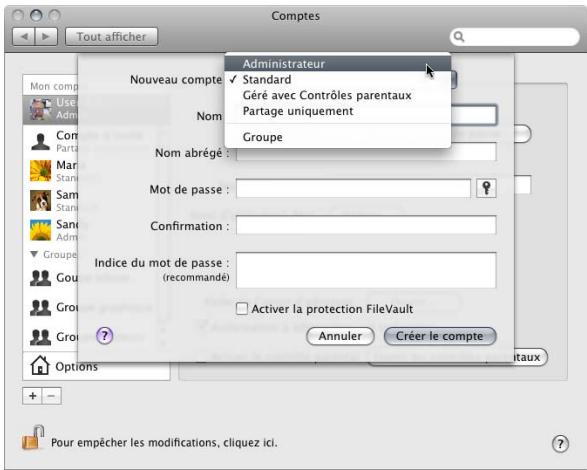Screen dimensions: 587x470
Task: Click the magnifier icon in the search field
Action: click(x=459, y=37)
